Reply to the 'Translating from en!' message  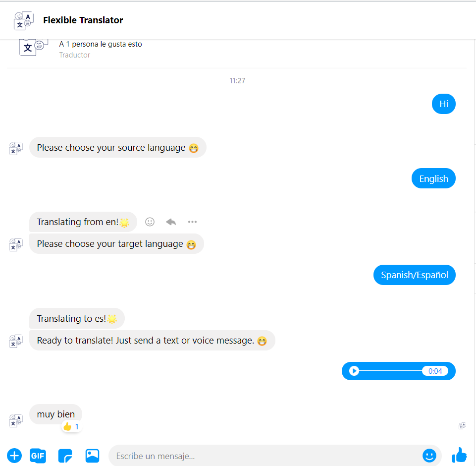click(171, 222)
